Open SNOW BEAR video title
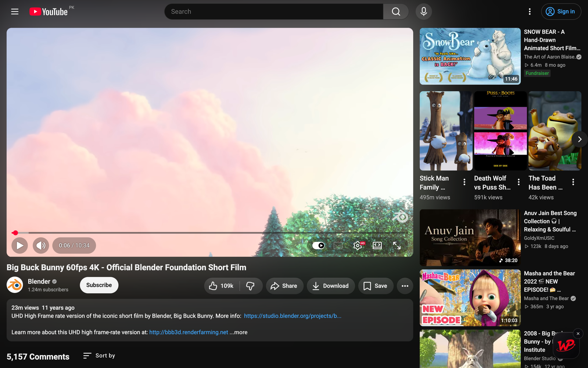Image resolution: width=588 pixels, height=368 pixels. (x=552, y=40)
